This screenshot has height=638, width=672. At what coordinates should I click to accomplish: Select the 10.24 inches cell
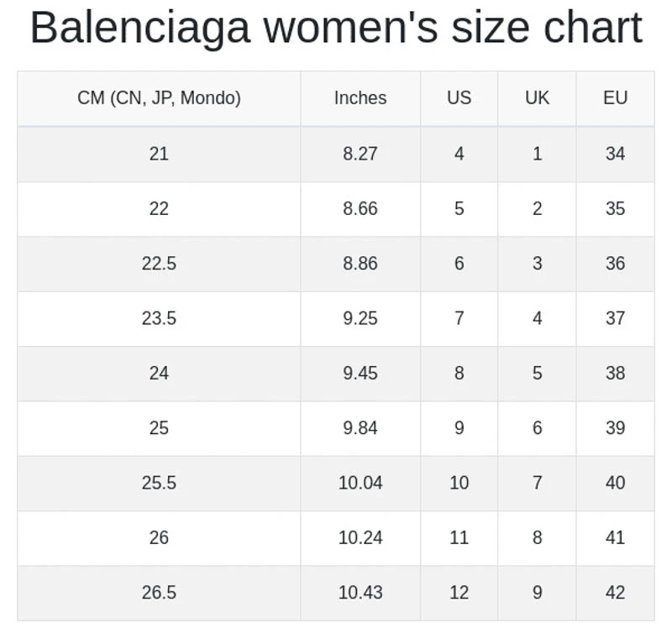tap(360, 537)
